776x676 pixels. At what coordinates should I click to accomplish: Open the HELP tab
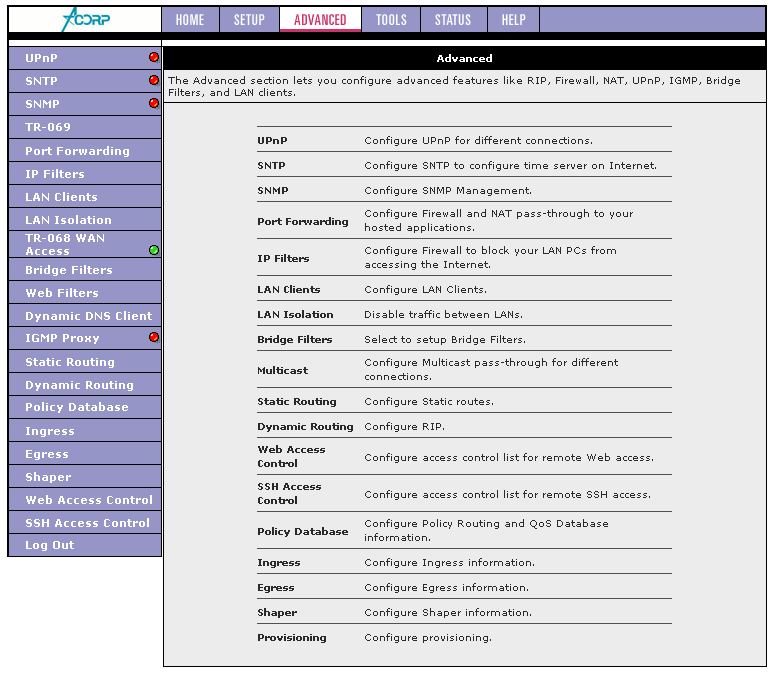click(514, 20)
